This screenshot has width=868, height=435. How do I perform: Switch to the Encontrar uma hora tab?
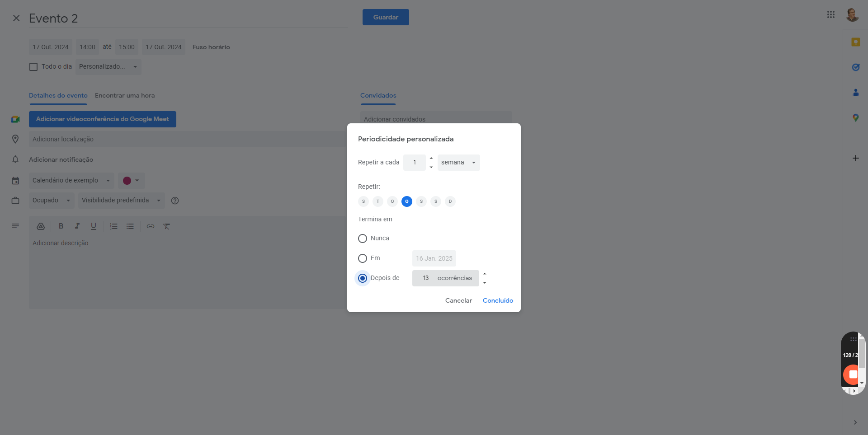coord(125,96)
